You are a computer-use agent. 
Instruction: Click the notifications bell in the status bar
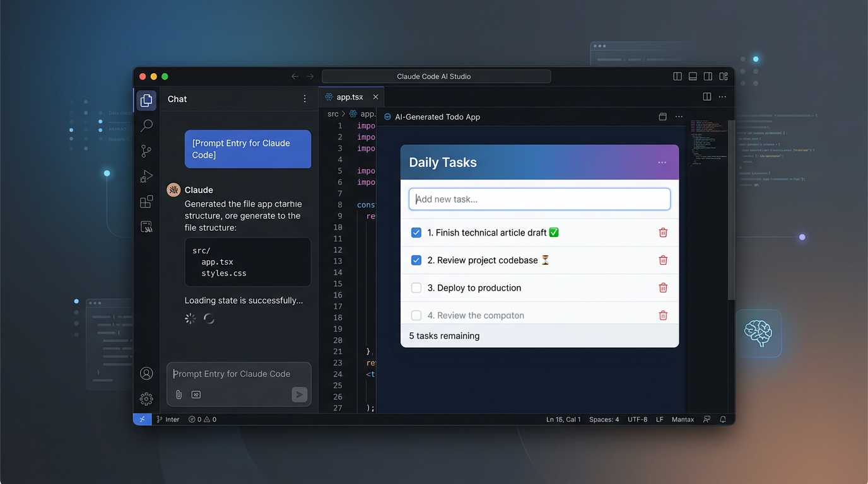[x=722, y=419]
